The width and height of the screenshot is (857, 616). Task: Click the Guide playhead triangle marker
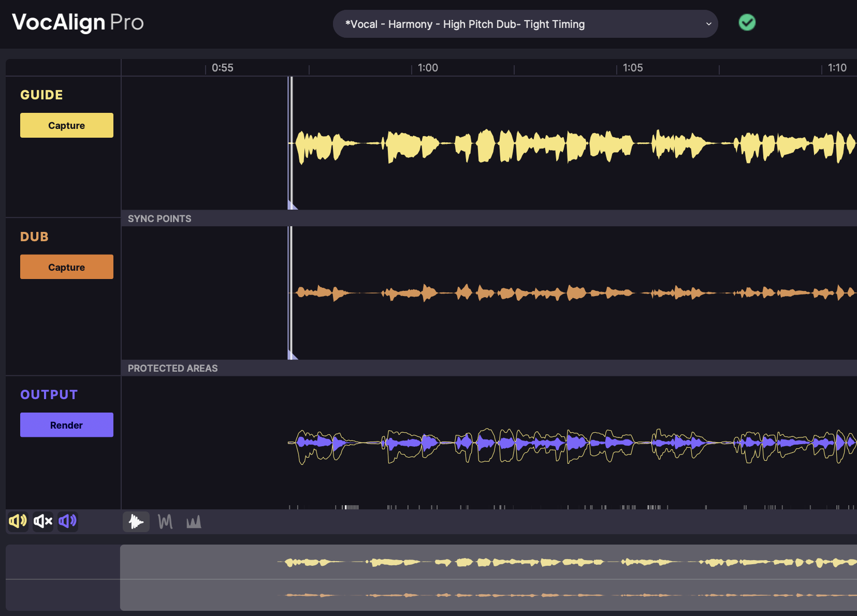coord(292,206)
